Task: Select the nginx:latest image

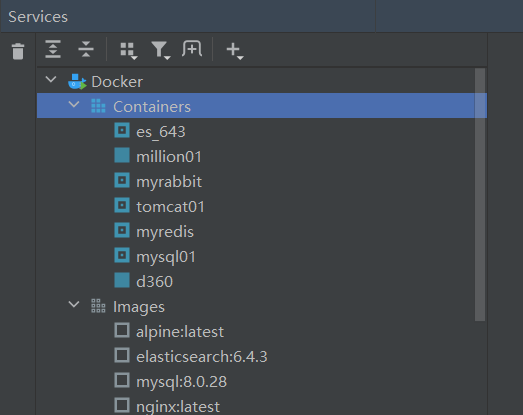Action: 178,407
